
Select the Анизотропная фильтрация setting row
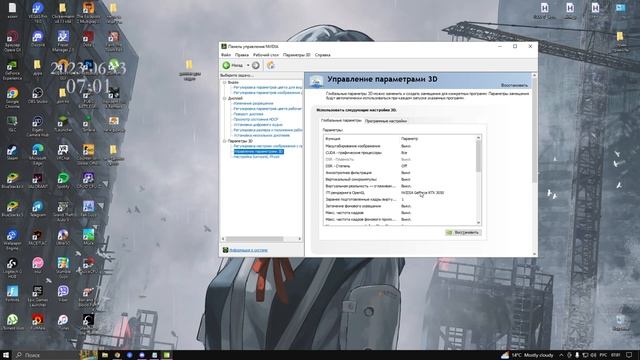click(400, 173)
